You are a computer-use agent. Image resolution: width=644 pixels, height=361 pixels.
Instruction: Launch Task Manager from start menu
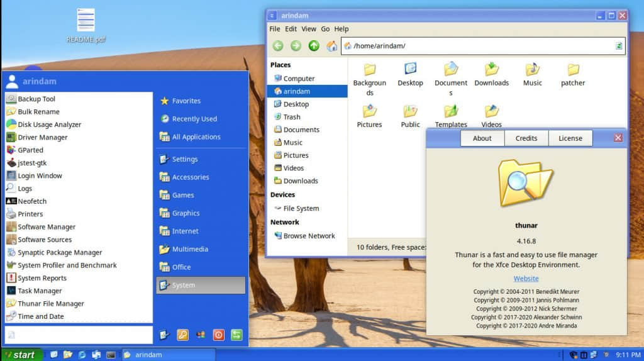[x=79, y=291]
